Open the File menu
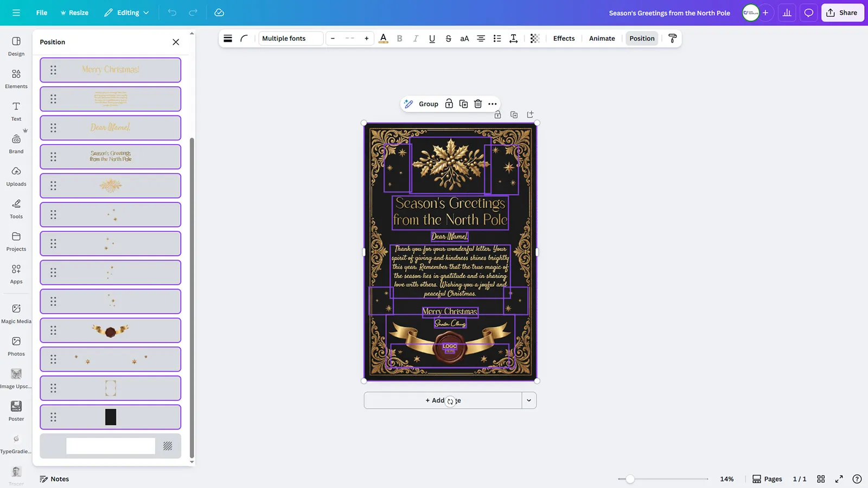The width and height of the screenshot is (868, 488). [42, 12]
